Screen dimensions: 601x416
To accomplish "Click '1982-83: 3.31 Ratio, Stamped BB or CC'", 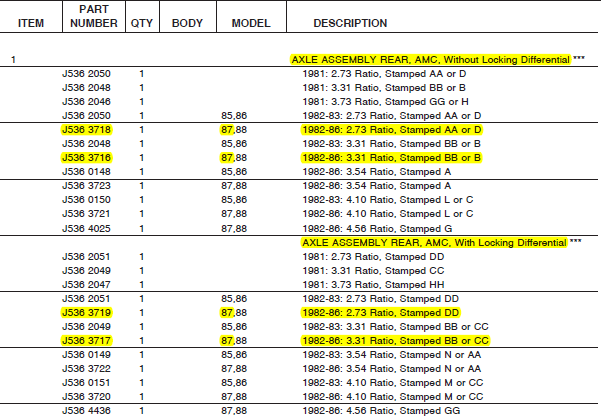I will (396, 327).
